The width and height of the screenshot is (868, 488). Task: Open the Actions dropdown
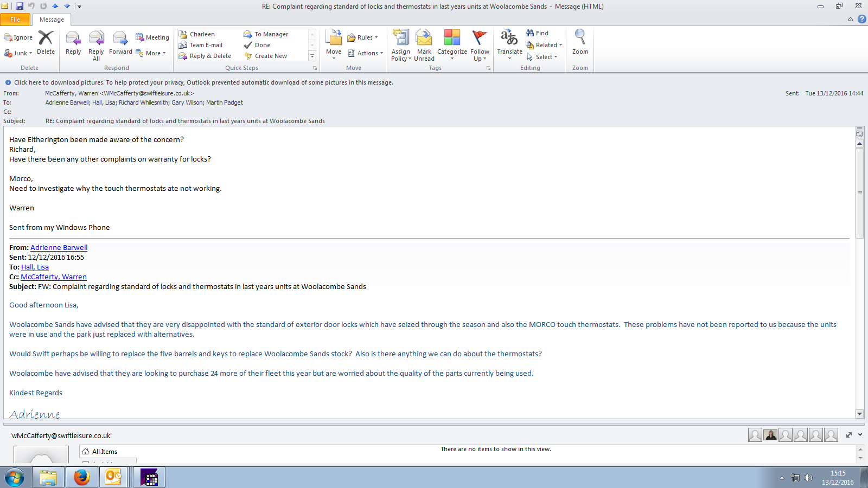point(365,53)
